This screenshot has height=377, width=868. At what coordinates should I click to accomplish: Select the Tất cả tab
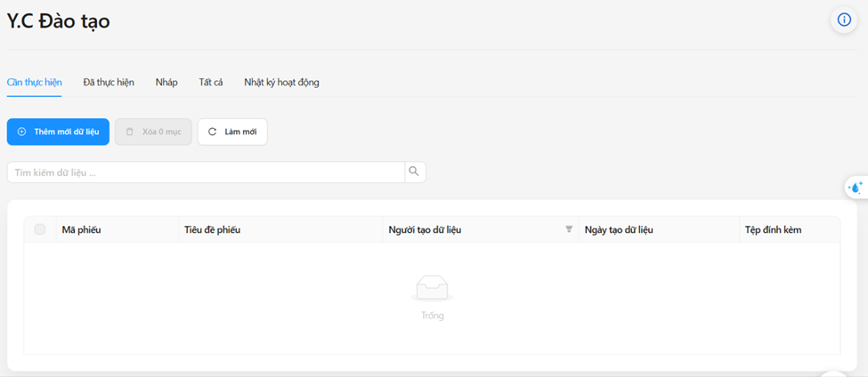211,83
